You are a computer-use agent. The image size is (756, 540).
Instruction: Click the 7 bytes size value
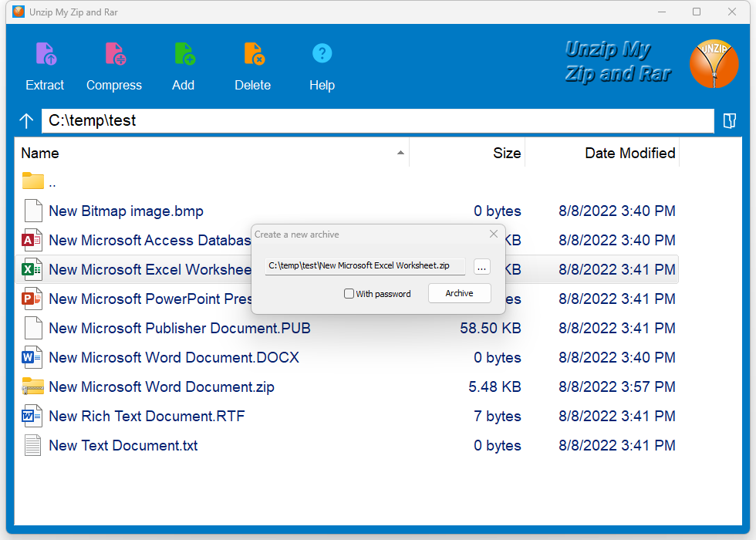click(x=497, y=416)
